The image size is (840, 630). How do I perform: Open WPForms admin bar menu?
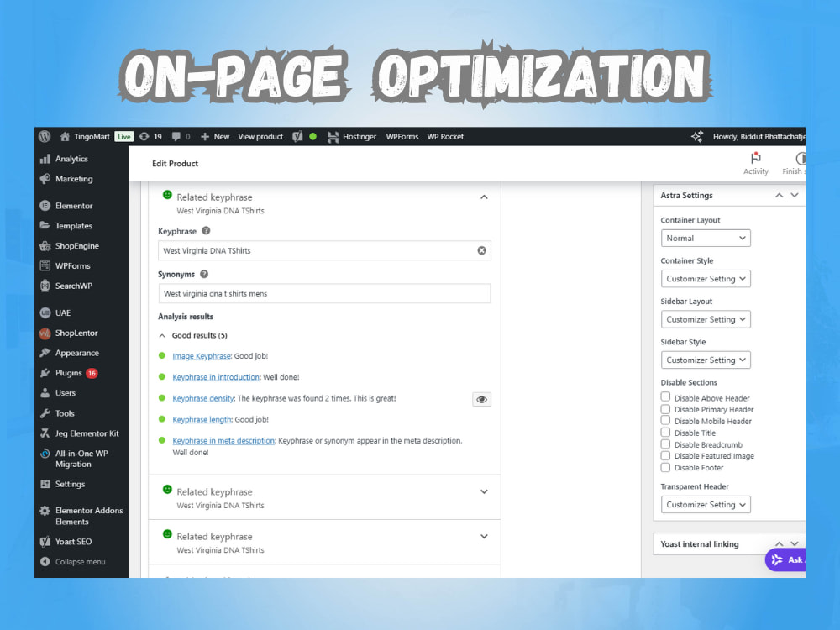[402, 137]
